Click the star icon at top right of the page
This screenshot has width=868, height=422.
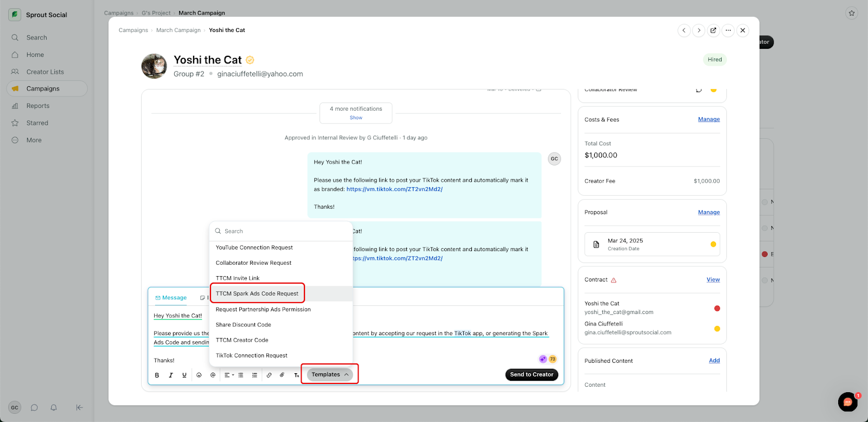pos(852,13)
